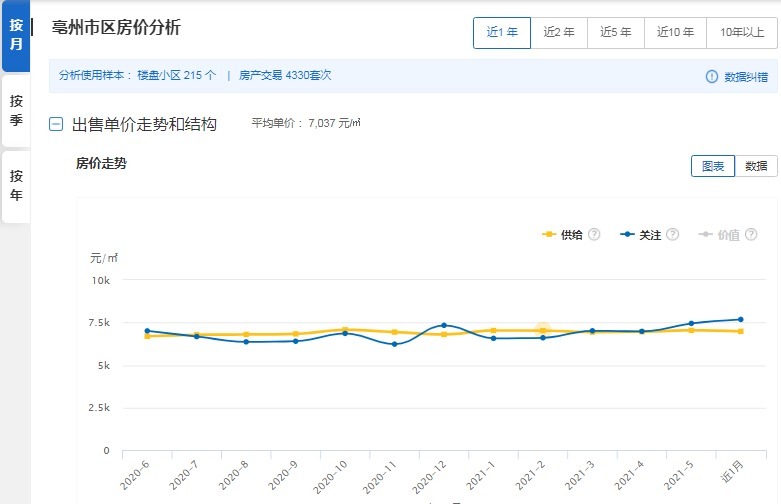781x504 pixels.
Task: Click the 关注 data point at 近1月
Action: pyautogui.click(x=741, y=319)
